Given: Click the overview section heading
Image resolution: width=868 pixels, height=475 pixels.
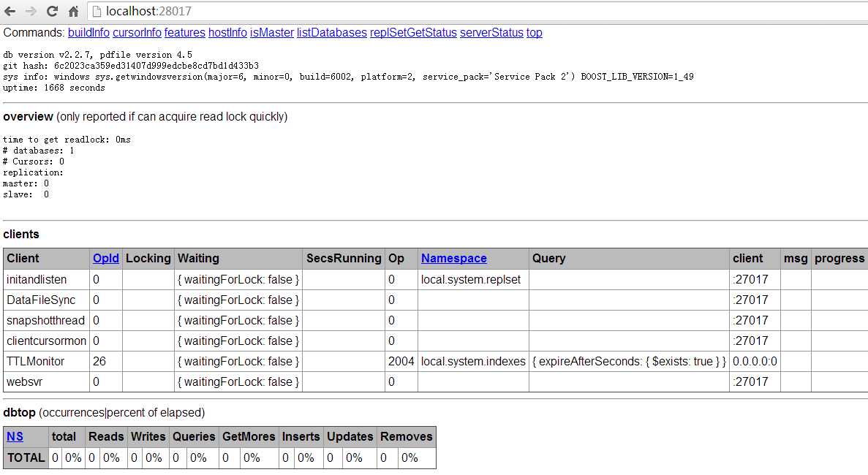Looking at the screenshot, I should [29, 117].
